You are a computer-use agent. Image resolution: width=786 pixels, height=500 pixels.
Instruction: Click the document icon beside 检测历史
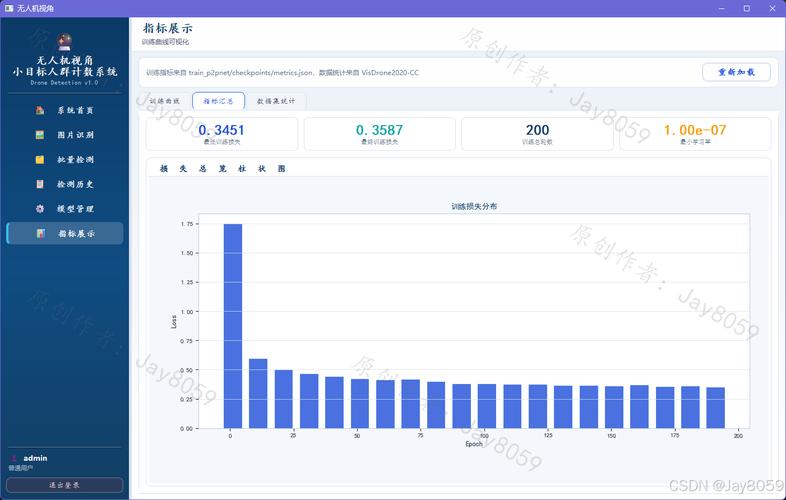(x=40, y=184)
